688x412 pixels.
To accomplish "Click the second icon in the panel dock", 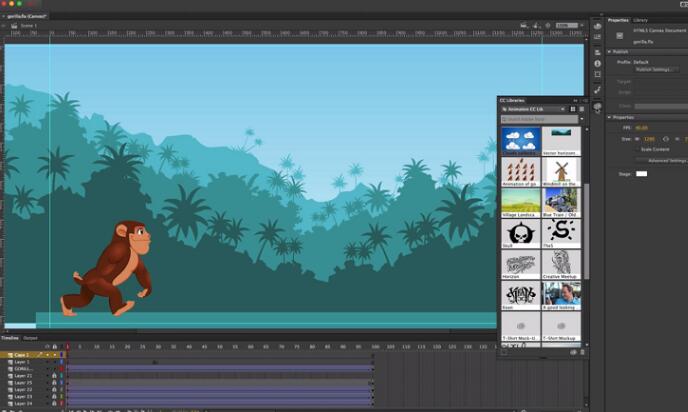I will pyautogui.click(x=597, y=37).
